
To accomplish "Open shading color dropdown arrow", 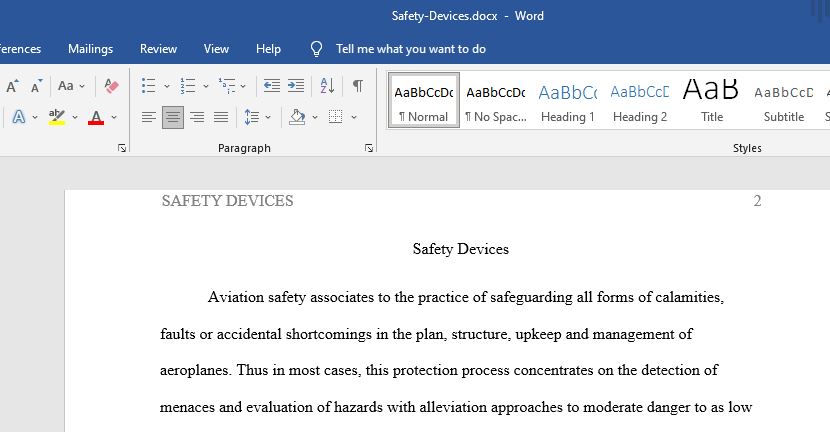I will [x=315, y=117].
